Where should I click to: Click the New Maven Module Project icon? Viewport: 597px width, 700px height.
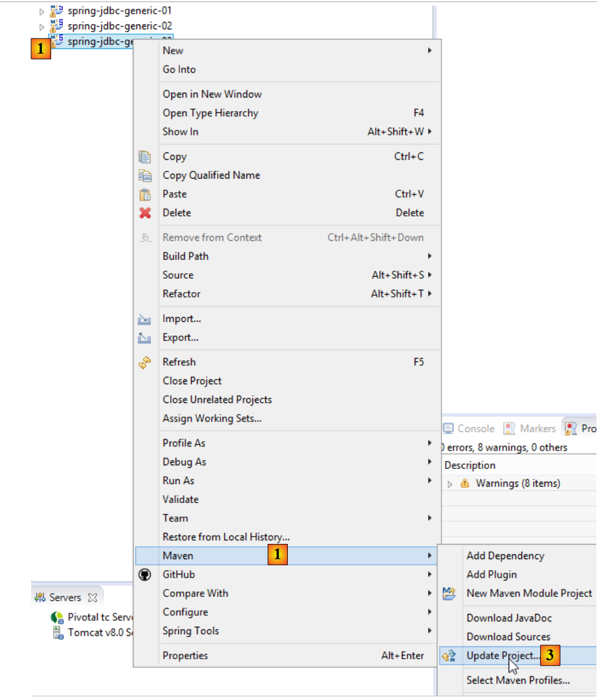tap(449, 593)
